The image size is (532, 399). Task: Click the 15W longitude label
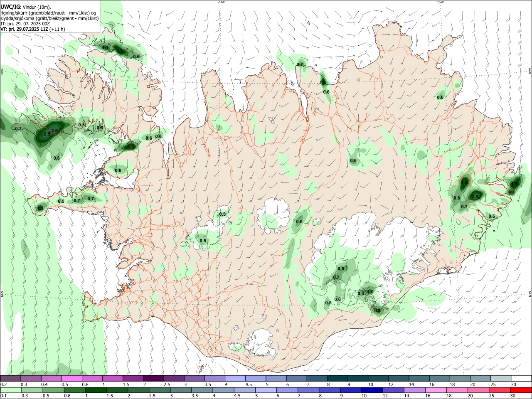tap(440, 2)
